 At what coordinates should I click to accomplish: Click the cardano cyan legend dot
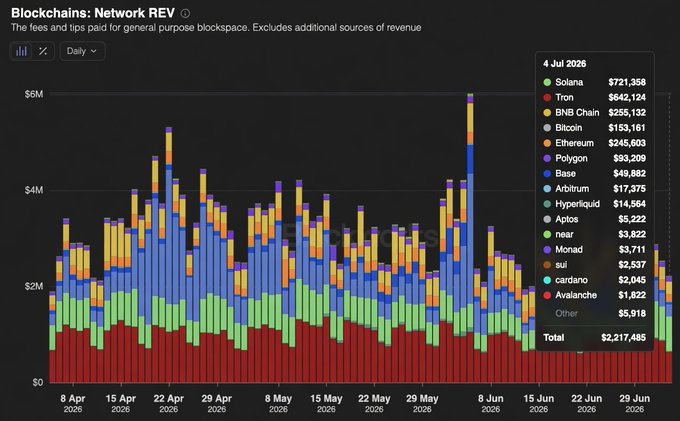(x=547, y=280)
